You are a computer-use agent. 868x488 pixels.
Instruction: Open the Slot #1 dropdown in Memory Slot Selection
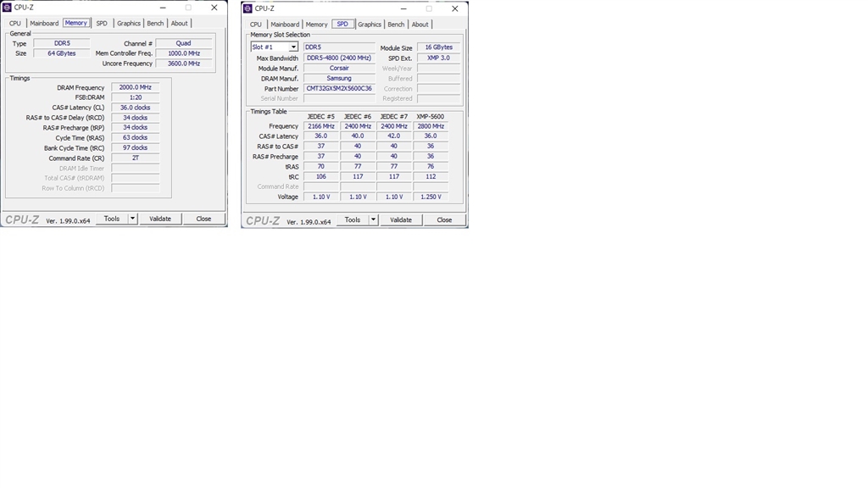point(293,47)
